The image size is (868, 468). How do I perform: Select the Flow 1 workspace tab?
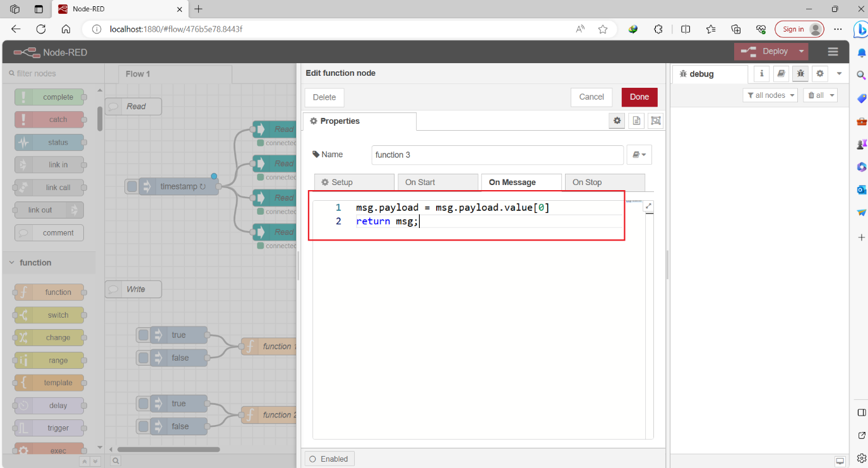(138, 73)
